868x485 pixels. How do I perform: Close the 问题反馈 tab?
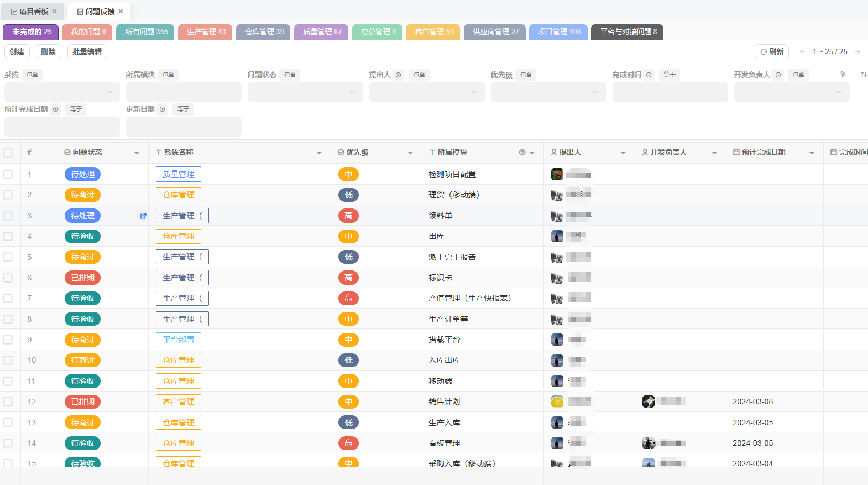click(x=121, y=12)
